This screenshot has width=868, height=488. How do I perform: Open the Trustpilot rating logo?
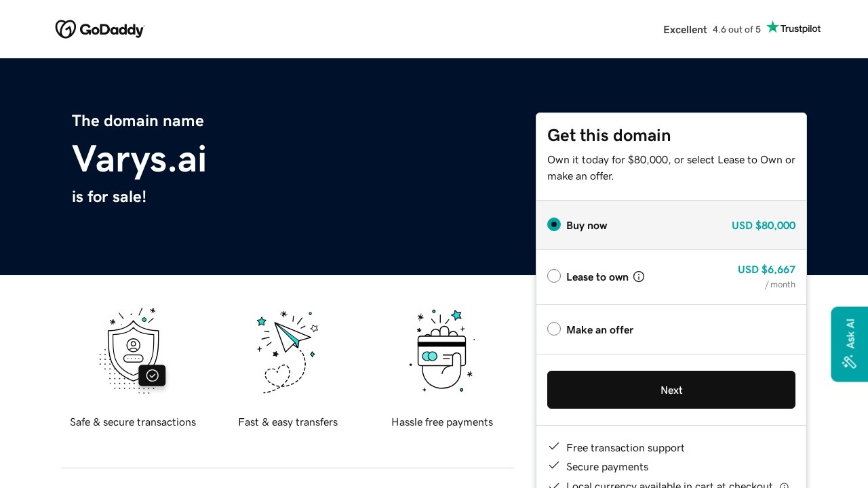(793, 28)
